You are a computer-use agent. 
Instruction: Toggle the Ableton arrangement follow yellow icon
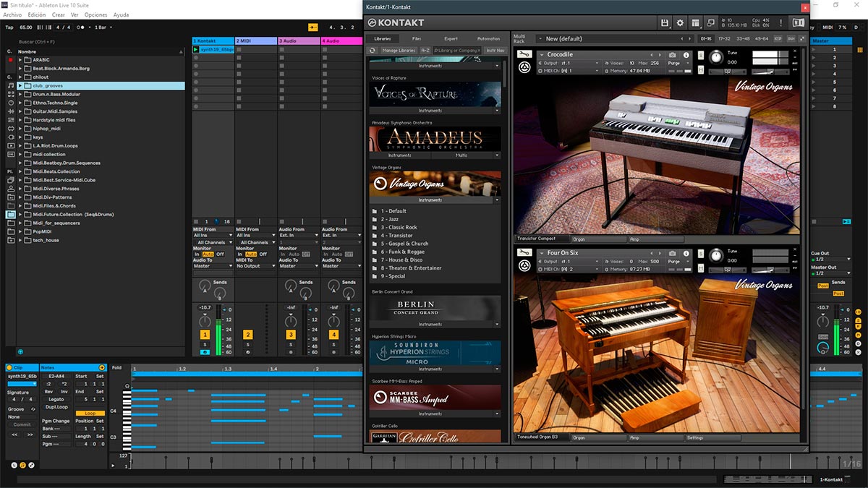click(x=312, y=27)
